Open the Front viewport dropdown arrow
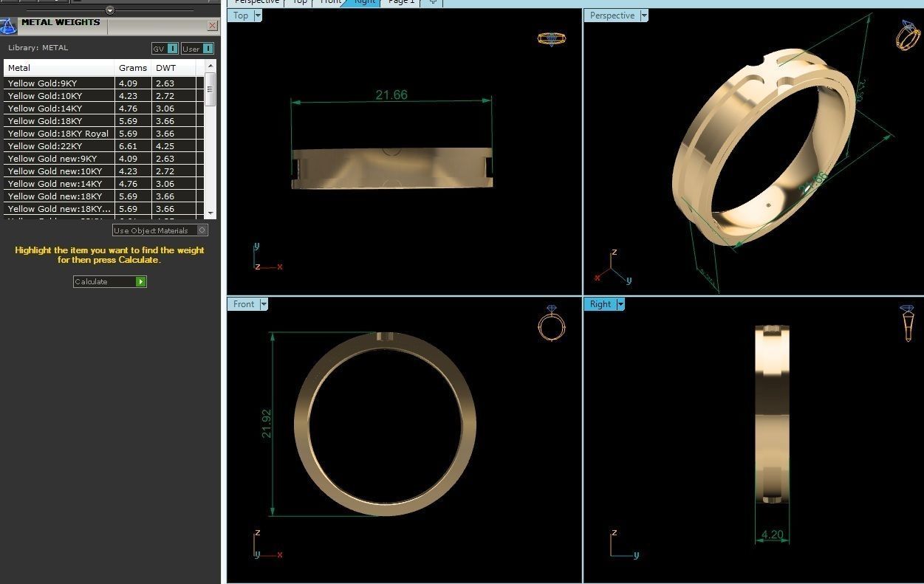 264,304
